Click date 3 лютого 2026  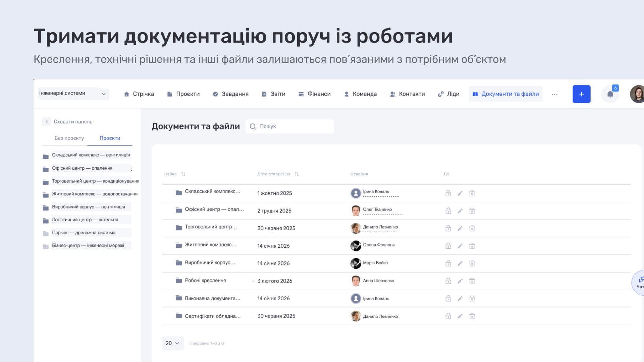coord(274,281)
